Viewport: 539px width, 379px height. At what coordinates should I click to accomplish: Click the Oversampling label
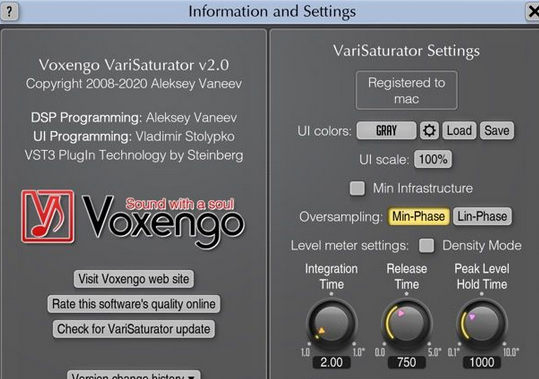click(x=341, y=217)
